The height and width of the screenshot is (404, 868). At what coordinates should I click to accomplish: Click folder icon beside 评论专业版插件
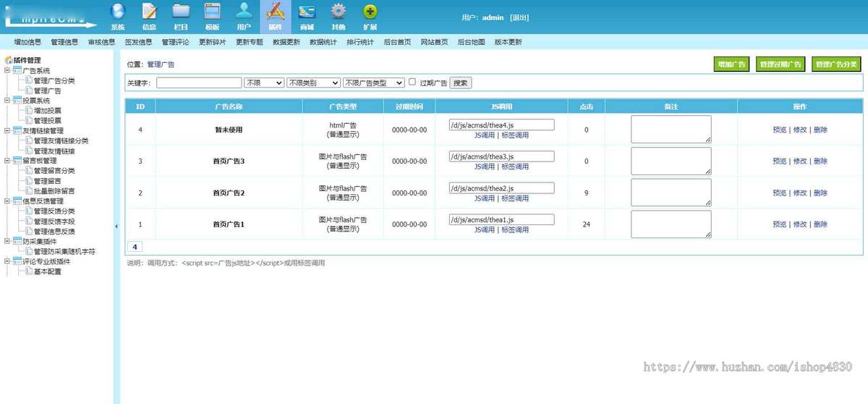[x=17, y=261]
